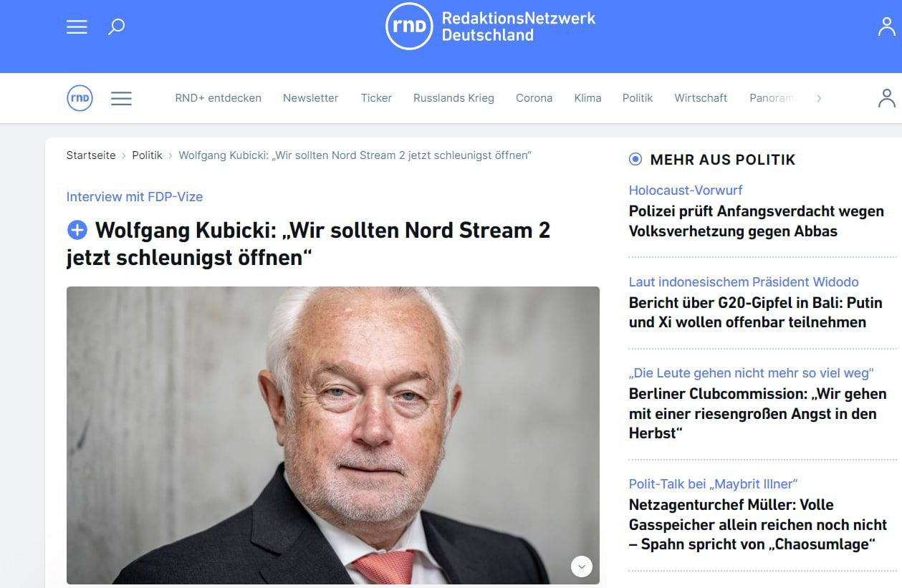Open RND+ entdecken in navigation bar
The image size is (902, 588).
pyautogui.click(x=219, y=98)
